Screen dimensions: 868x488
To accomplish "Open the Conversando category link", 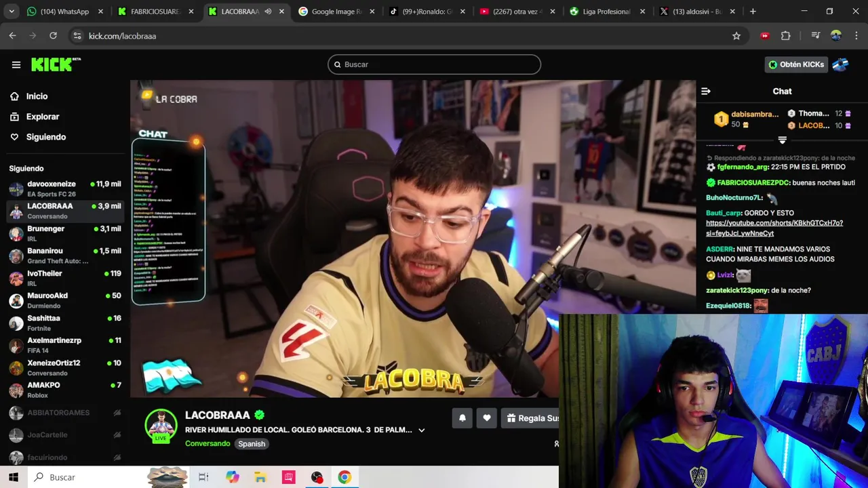I will pyautogui.click(x=208, y=444).
